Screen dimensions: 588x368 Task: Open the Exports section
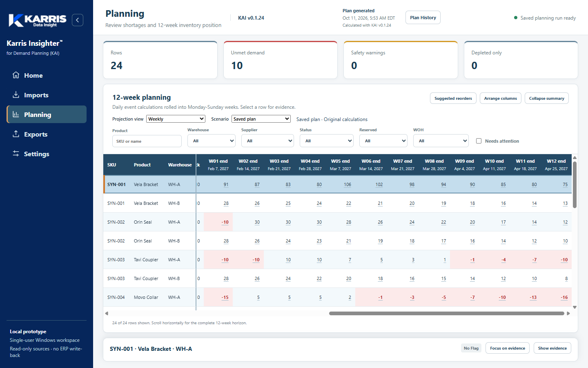47,134
